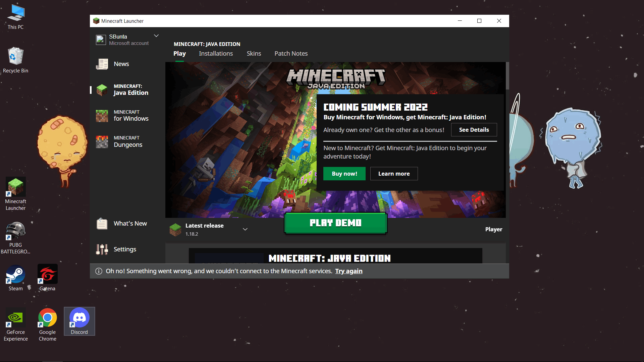644x362 pixels.
Task: Click the COMING SUMMER 2022 heading
Action: [x=376, y=107]
